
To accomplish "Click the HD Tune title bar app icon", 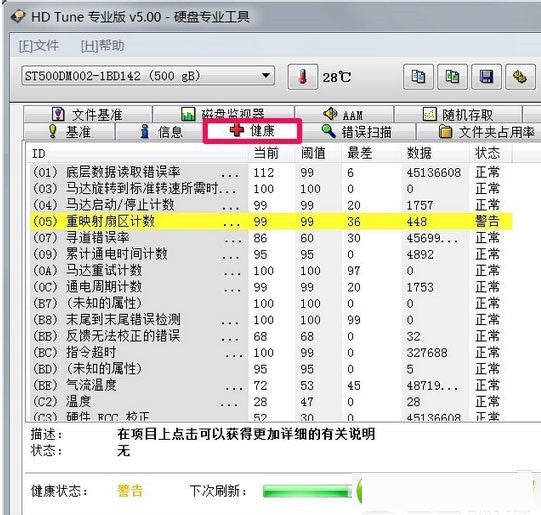I will click(18, 16).
